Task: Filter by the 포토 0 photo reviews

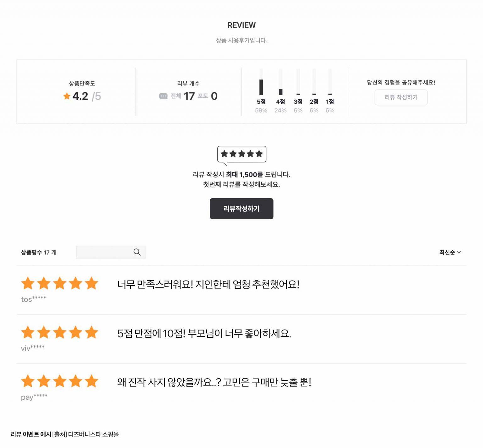Action: 208,96
